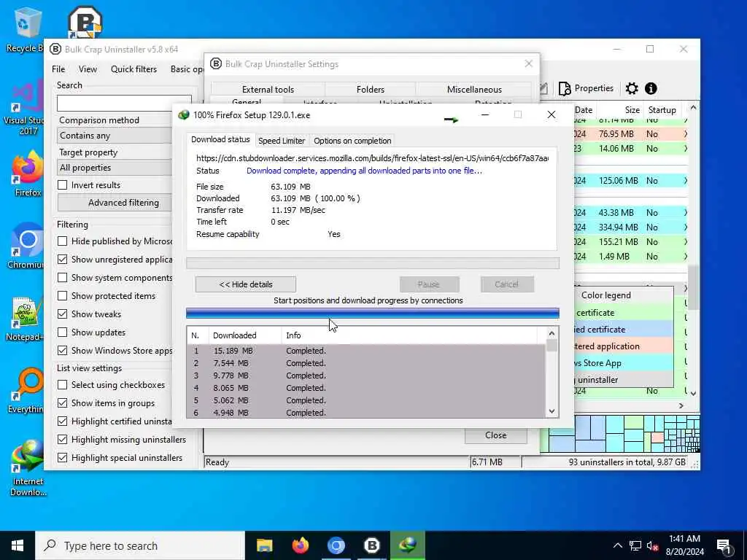Launch the Everything search desktop shortcut
This screenshot has width=747, height=560.
click(x=27, y=391)
